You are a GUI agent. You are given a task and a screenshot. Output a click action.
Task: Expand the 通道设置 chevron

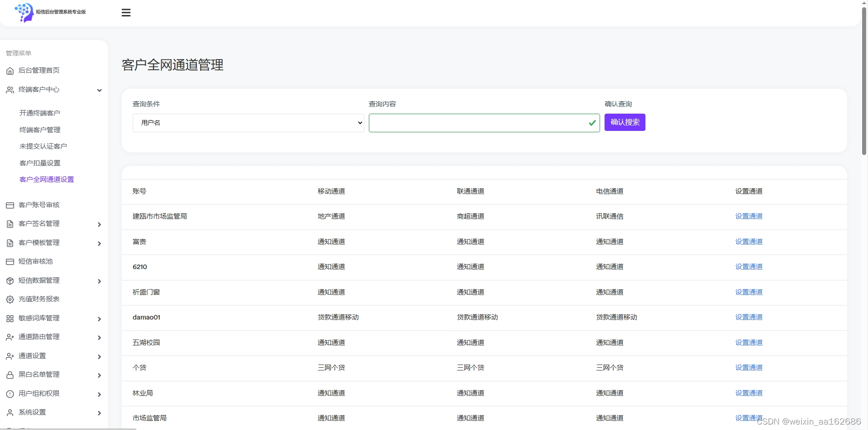pos(99,357)
